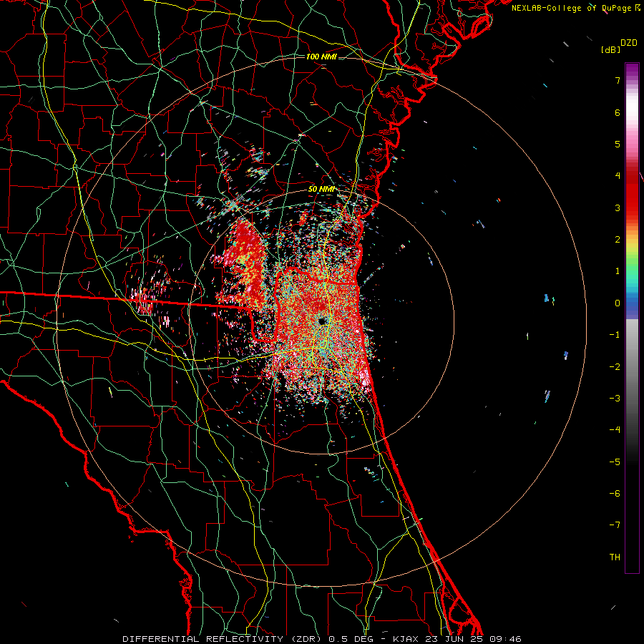Click the black radar site dot at the echo center
Viewport: 644px width, 644px height.
pos(323,321)
